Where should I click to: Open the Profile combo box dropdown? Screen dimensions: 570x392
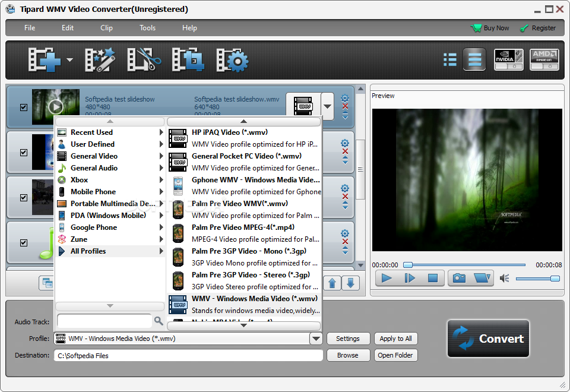(316, 339)
